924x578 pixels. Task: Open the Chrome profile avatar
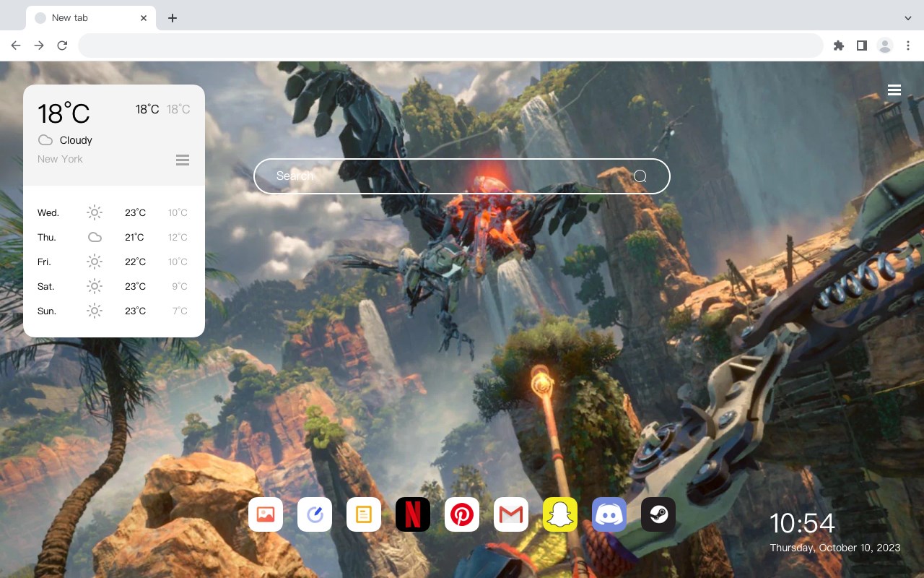click(885, 46)
